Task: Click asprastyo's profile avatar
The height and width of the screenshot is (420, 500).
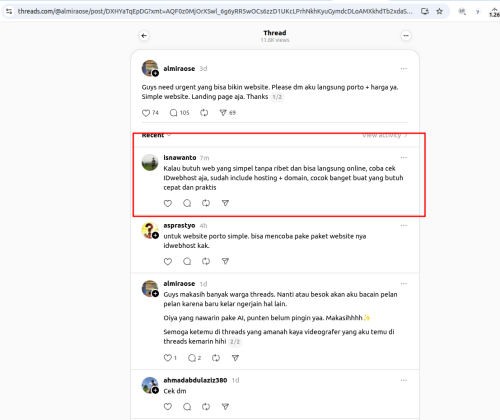Action: point(150,231)
